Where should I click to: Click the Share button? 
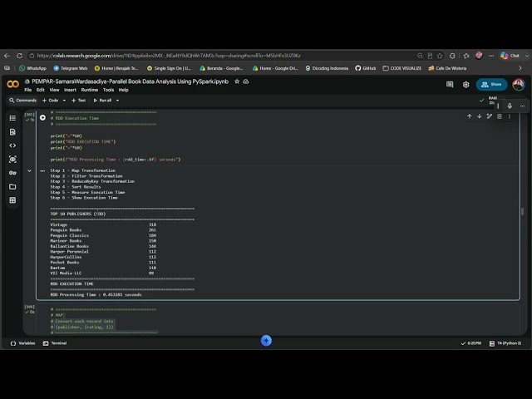(491, 85)
